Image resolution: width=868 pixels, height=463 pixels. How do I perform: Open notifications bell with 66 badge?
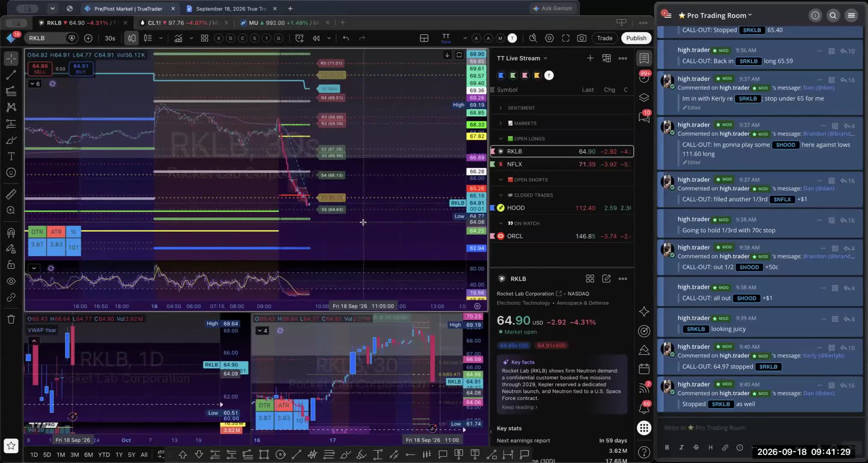pos(644,407)
